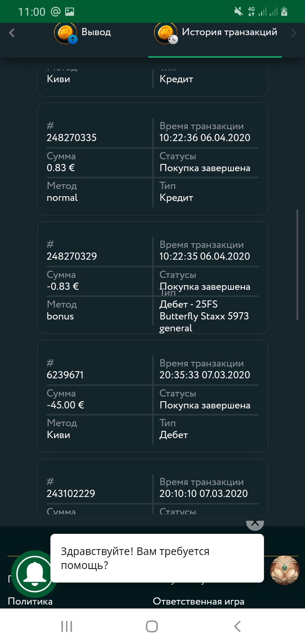Open the chat message Здравствуйте bubble
Viewport: 305px width, 644px height.
pos(157,558)
